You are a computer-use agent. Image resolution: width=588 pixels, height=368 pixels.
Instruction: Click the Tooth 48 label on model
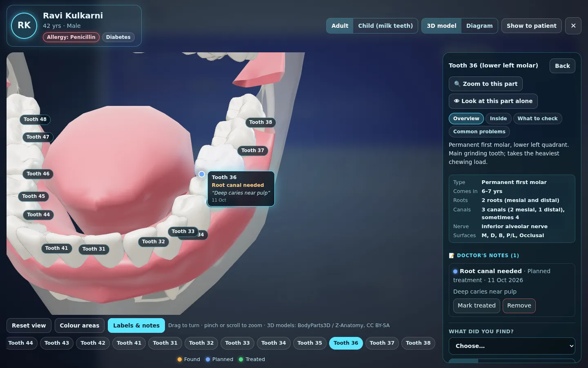click(x=35, y=119)
